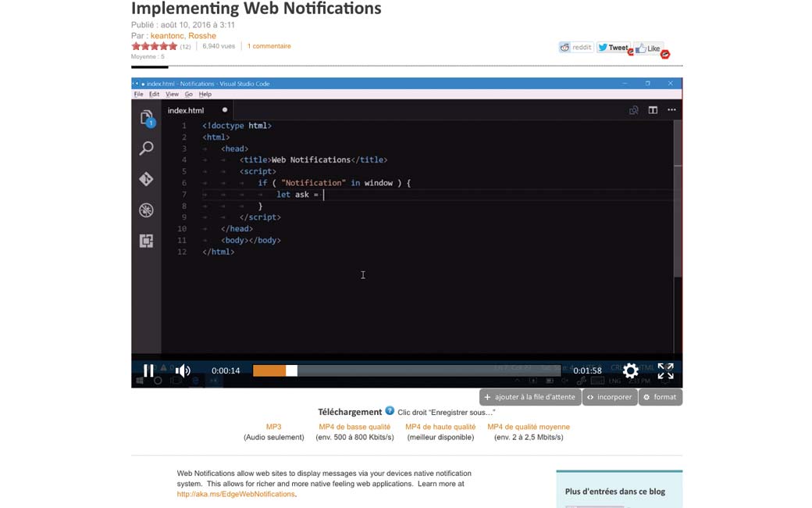Open the aka.ms/EdgeWebNotifications link
The height and width of the screenshot is (508, 812).
236,494
